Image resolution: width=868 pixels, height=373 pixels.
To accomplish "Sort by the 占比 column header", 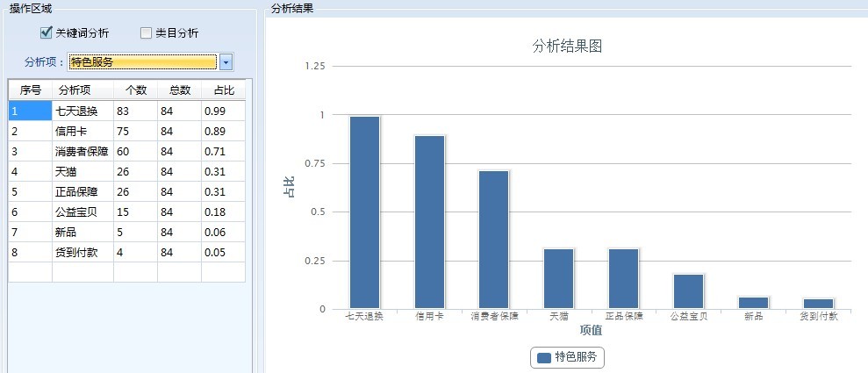I will 223,90.
